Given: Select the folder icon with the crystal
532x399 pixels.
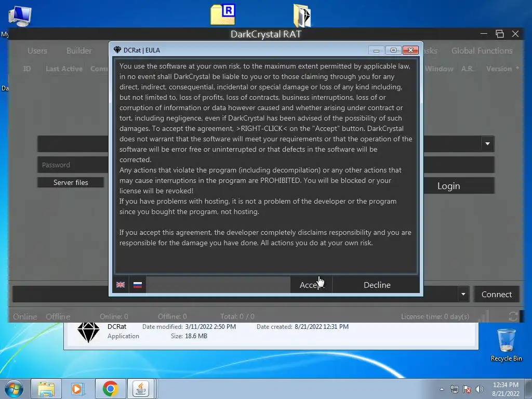Looking at the screenshot, I should pyautogui.click(x=302, y=15).
